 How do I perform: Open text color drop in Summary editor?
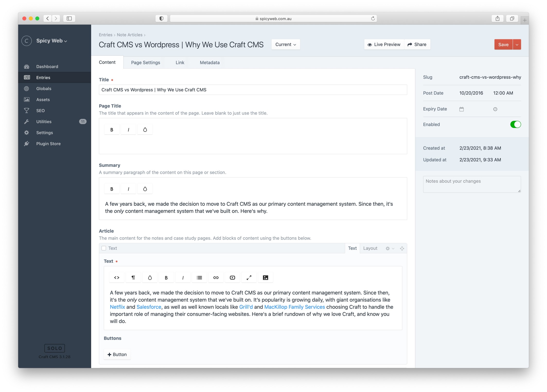pos(145,189)
